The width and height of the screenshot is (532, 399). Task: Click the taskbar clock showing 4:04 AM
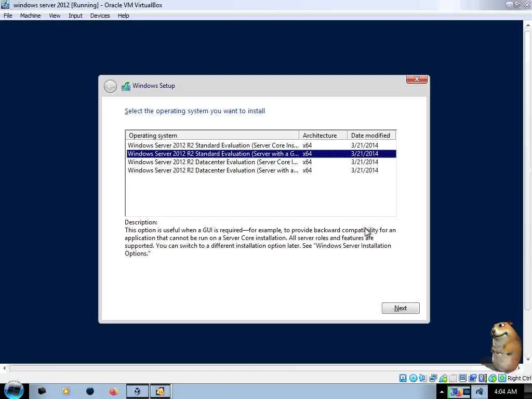click(506, 392)
